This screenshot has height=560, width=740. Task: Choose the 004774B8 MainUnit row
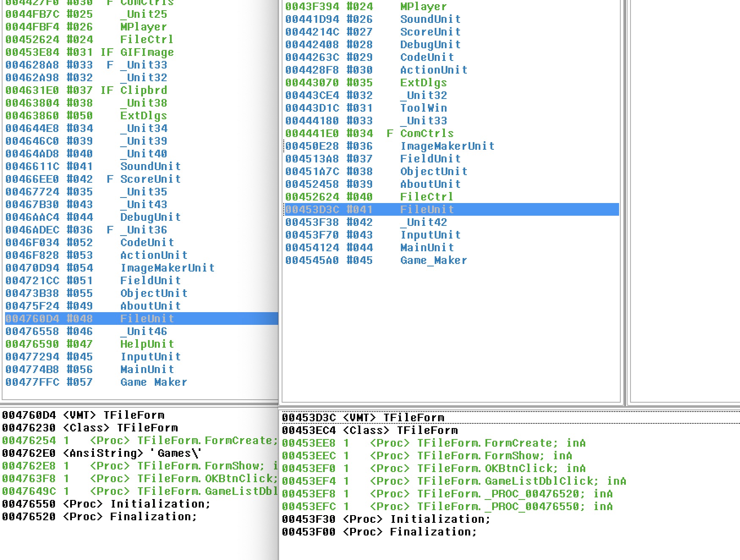coord(141,369)
